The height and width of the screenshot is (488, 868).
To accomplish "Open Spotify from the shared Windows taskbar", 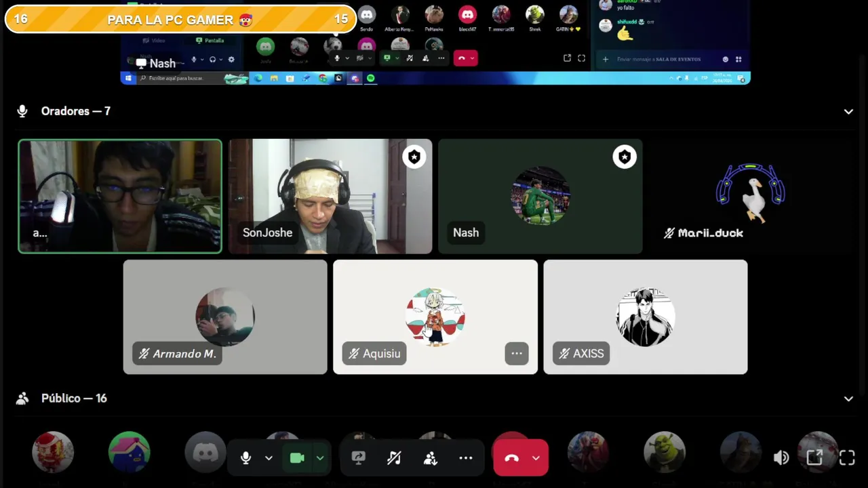I will [371, 79].
